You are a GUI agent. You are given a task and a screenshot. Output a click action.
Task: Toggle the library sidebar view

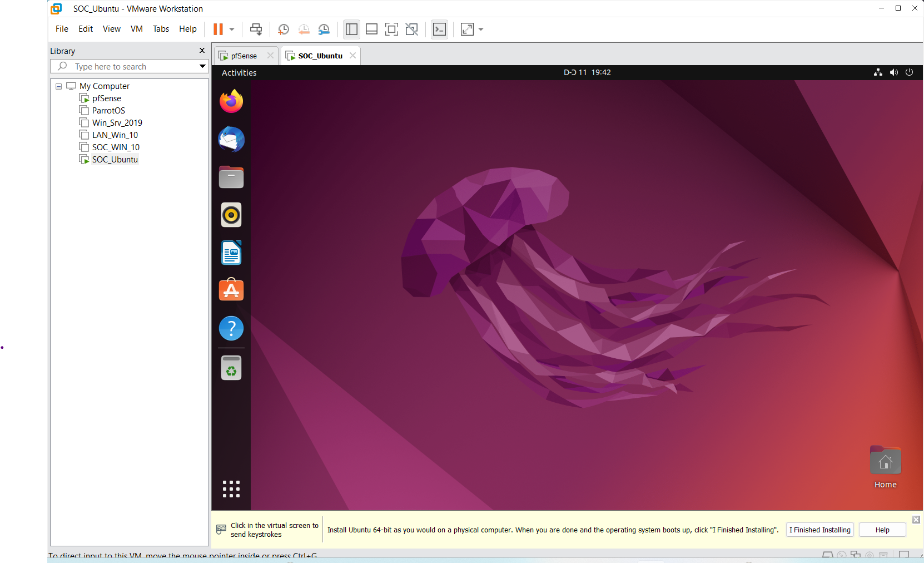point(351,29)
